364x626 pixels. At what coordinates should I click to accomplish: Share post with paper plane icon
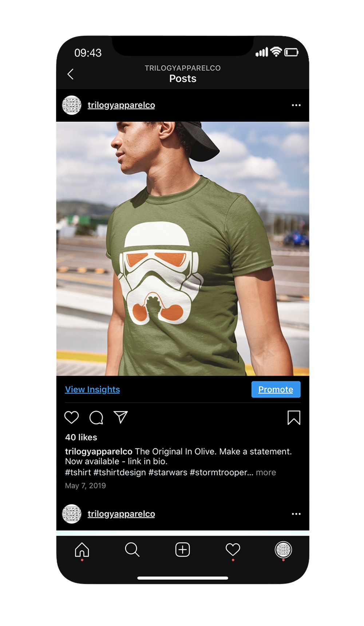120,417
